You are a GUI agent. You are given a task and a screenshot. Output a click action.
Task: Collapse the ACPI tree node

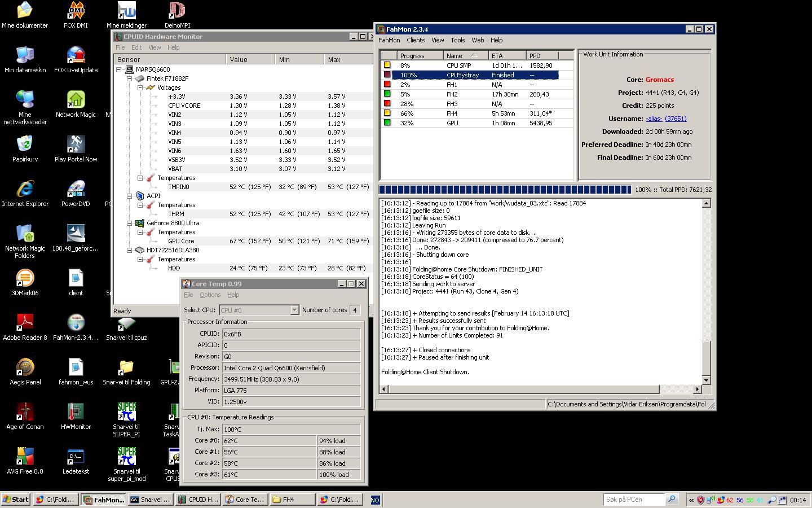click(x=129, y=196)
